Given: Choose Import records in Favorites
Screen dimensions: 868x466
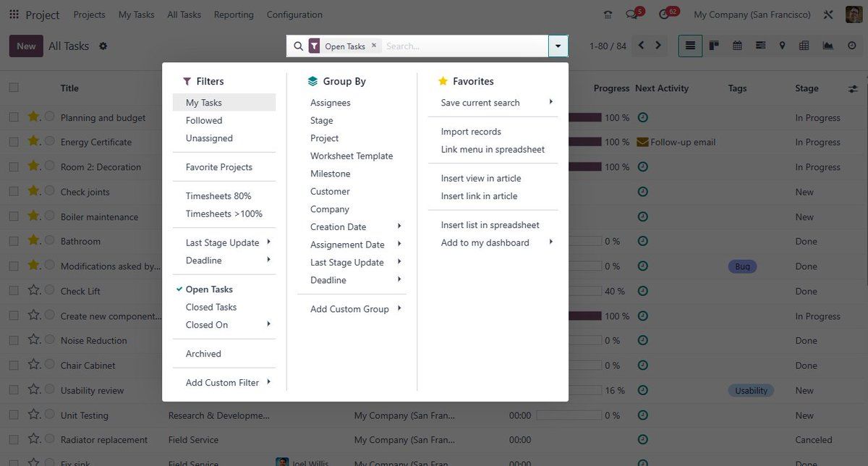Looking at the screenshot, I should click(x=471, y=132).
